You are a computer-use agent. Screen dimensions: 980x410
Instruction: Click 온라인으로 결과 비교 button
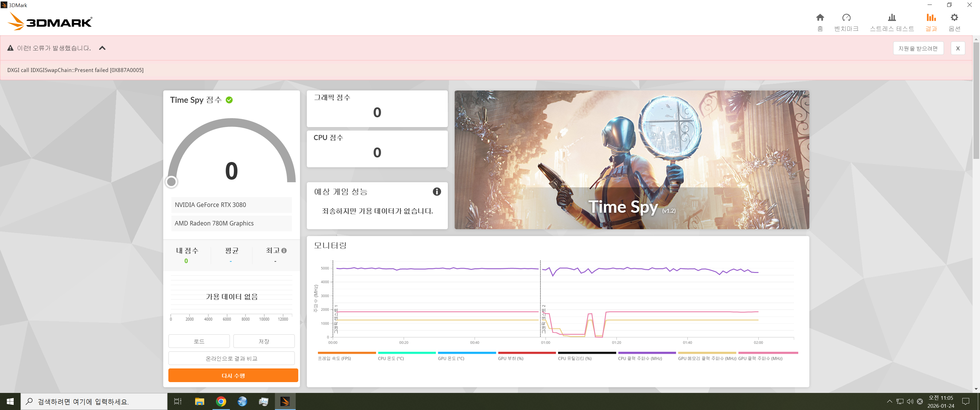231,358
